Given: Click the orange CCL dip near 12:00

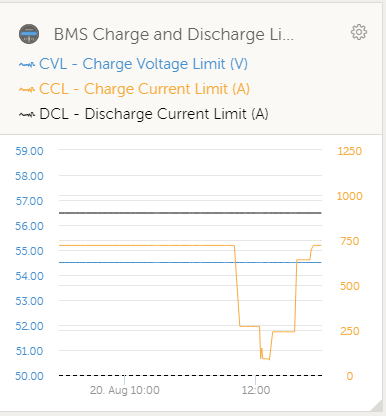Looking at the screenshot, I should tap(265, 358).
